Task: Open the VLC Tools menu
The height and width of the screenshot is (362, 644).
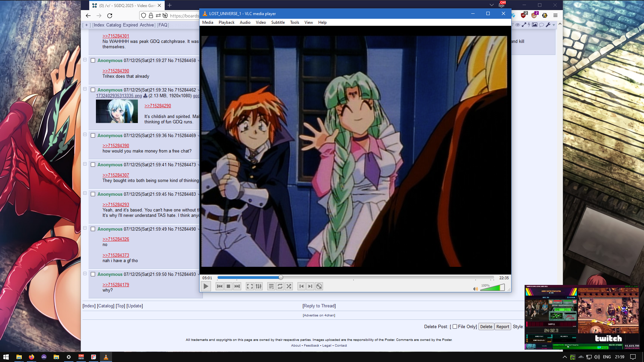Action: 294,22
